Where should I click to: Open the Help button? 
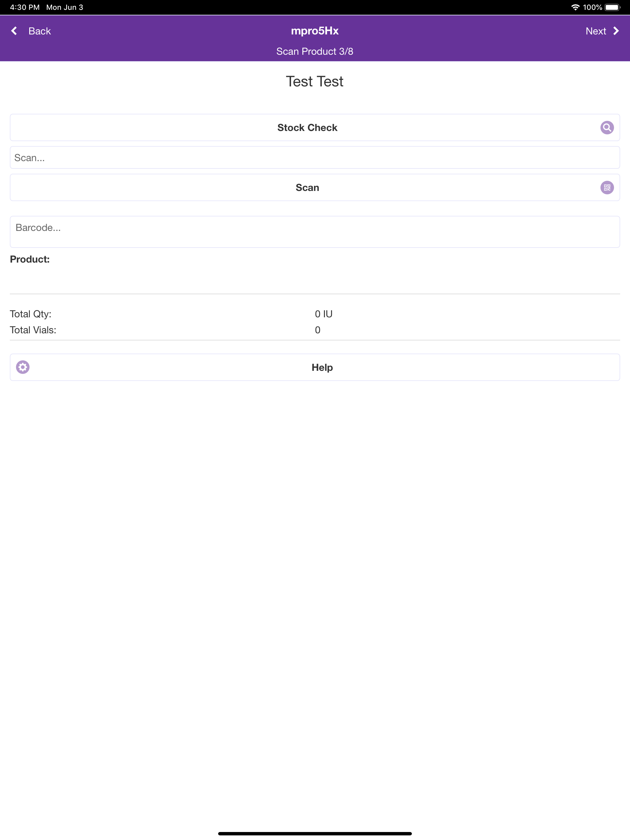coord(315,367)
